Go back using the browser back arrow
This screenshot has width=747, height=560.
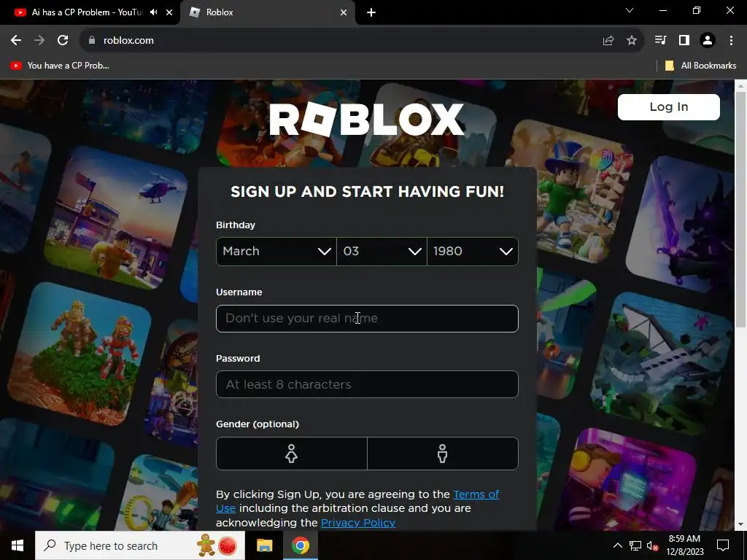click(x=16, y=41)
